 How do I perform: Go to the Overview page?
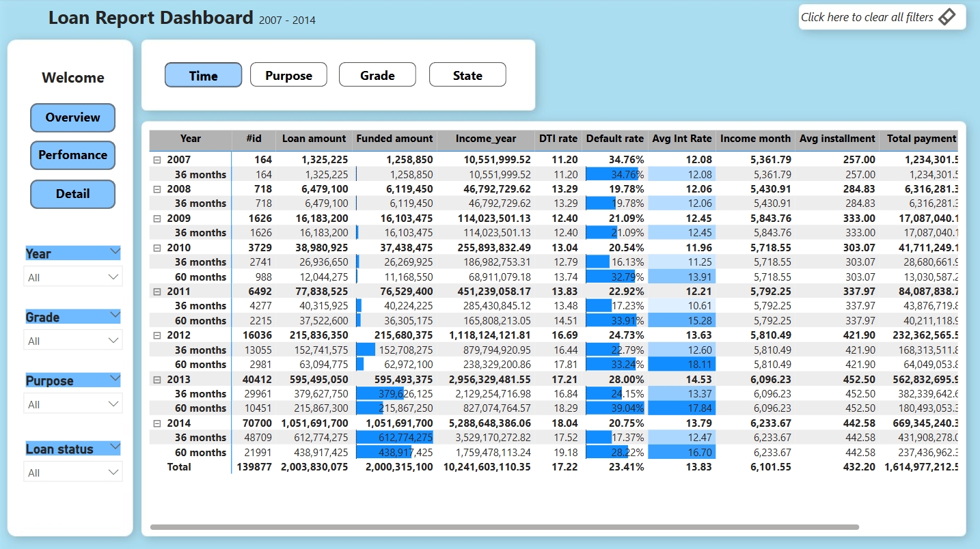coord(72,117)
